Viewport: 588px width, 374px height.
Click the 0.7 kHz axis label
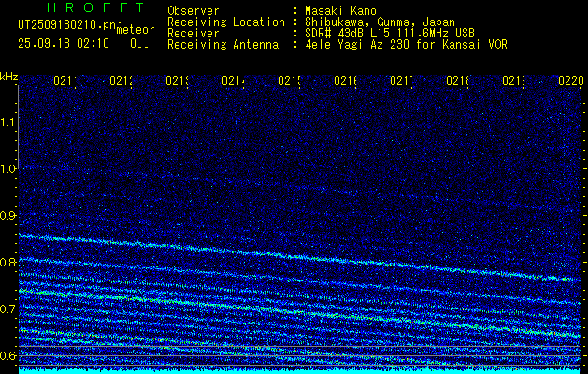click(8, 309)
